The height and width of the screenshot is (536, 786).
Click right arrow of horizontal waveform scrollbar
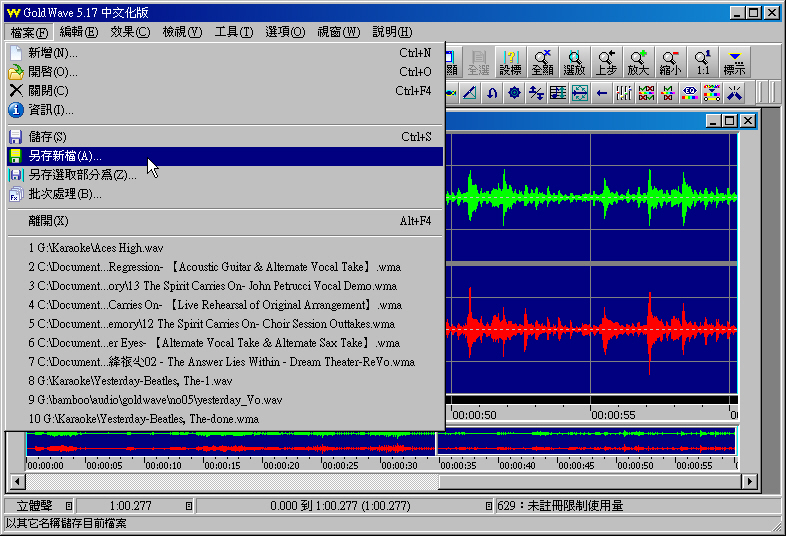(748, 482)
